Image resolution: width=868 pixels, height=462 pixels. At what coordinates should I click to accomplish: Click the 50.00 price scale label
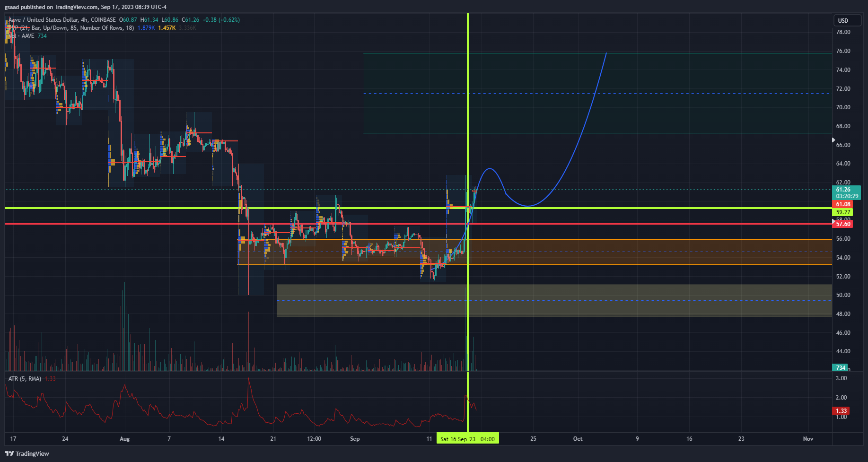pos(843,295)
